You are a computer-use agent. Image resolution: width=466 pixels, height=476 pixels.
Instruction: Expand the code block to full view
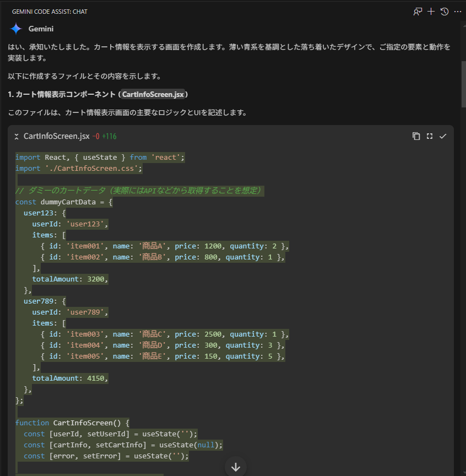tap(430, 136)
